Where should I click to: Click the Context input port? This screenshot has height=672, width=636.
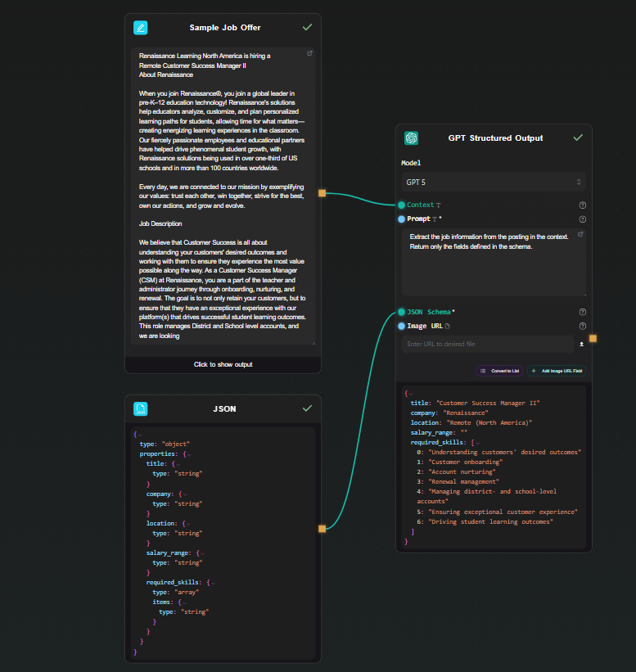pyautogui.click(x=402, y=205)
